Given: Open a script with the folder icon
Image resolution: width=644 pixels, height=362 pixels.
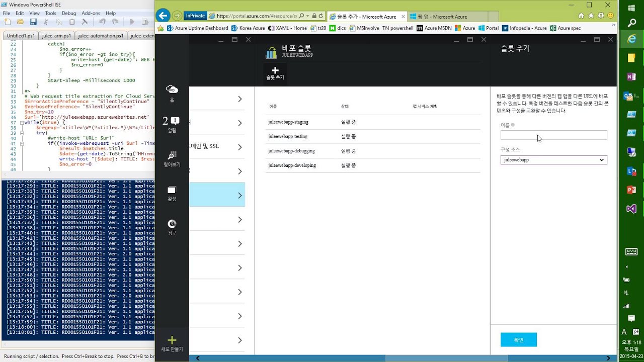Looking at the screenshot, I should (20, 22).
